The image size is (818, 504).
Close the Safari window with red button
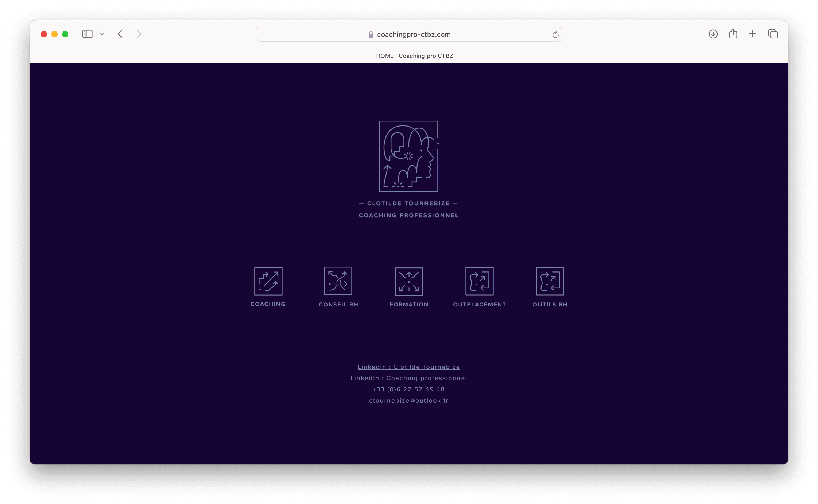point(44,34)
